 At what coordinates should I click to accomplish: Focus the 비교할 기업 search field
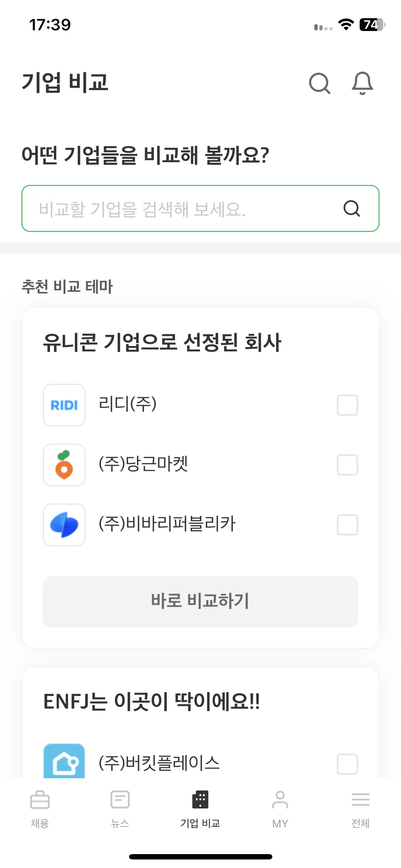[x=200, y=208]
